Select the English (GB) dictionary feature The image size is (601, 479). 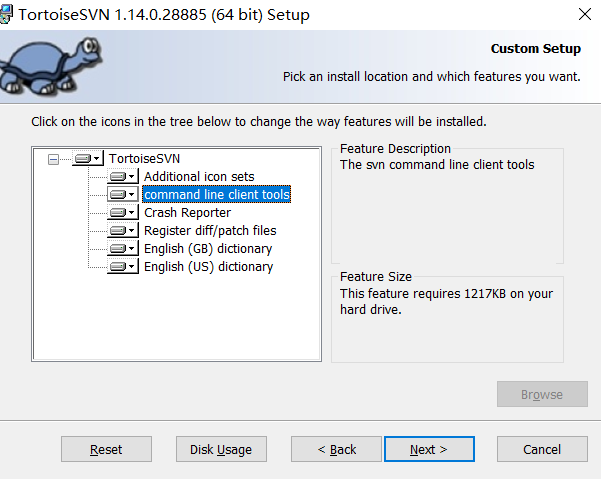pyautogui.click(x=208, y=249)
